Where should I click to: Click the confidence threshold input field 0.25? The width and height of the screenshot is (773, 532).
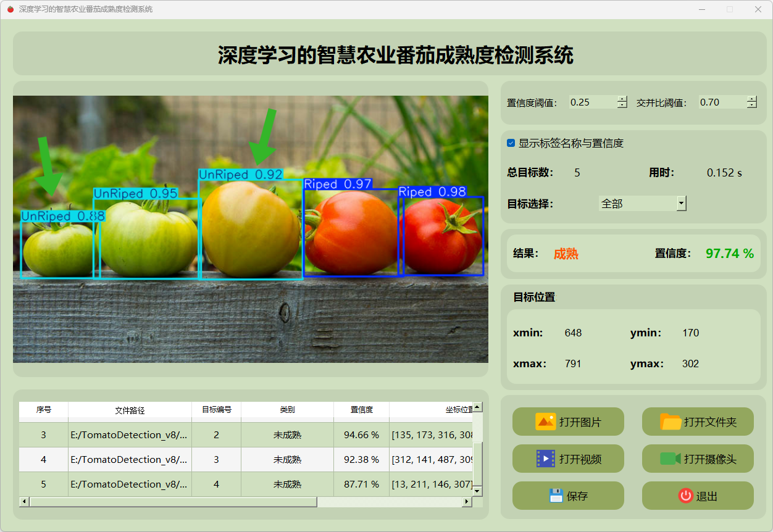[592, 102]
